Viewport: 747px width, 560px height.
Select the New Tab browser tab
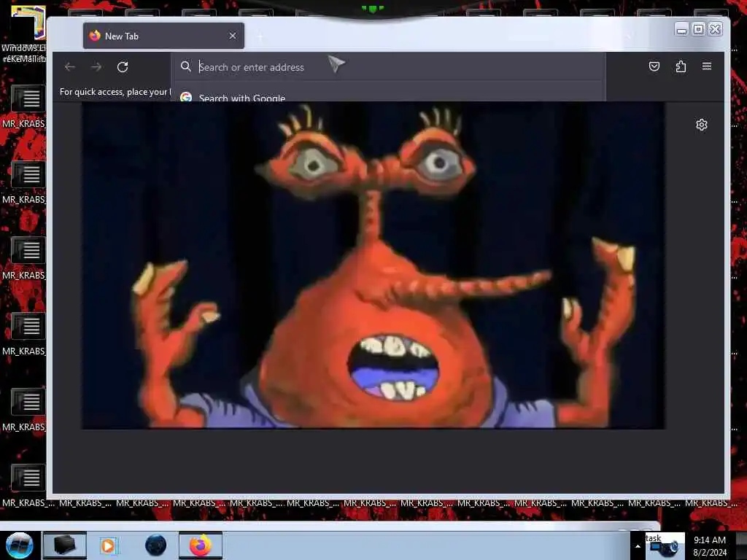163,36
